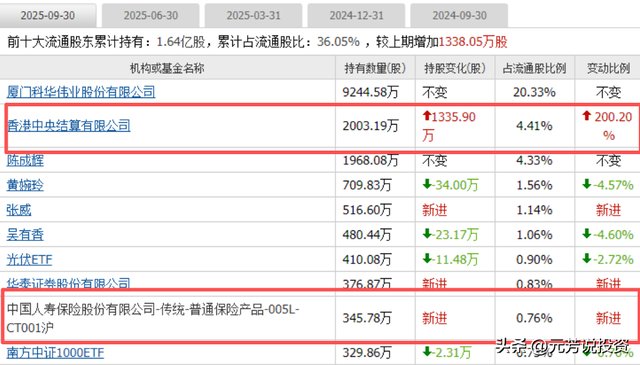View the 2024-12-31 period tab
Image resolution: width=640 pixels, height=365 pixels.
pos(356,16)
